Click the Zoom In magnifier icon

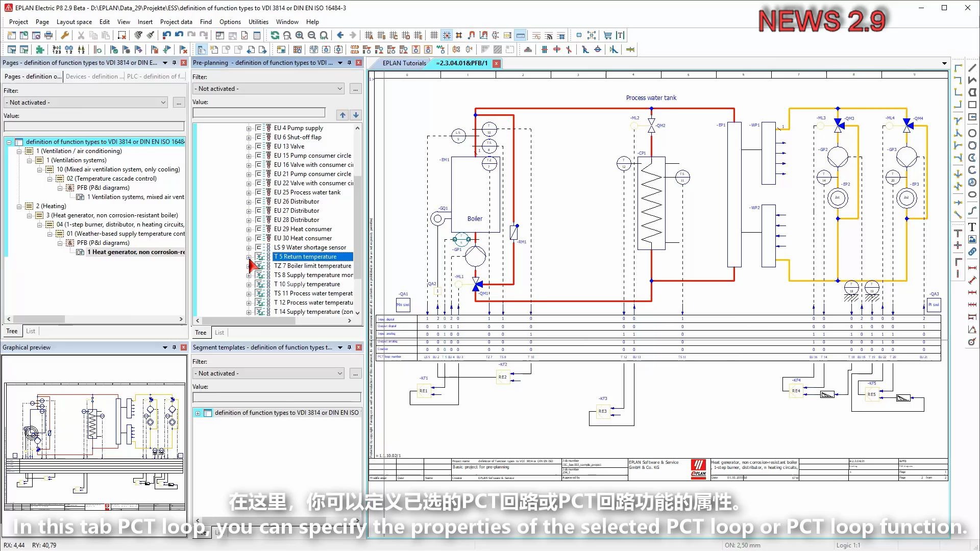300,35
